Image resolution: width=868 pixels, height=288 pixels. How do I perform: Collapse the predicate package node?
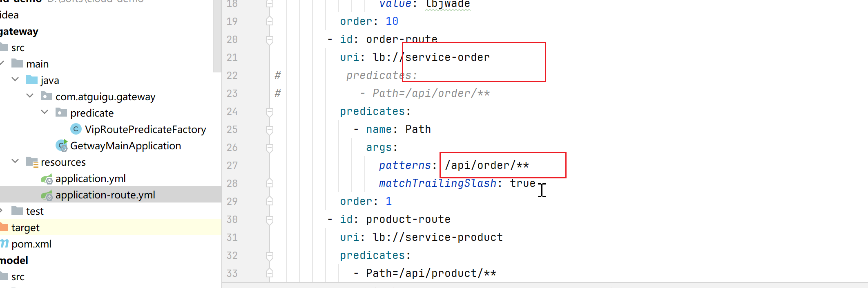[x=45, y=112]
